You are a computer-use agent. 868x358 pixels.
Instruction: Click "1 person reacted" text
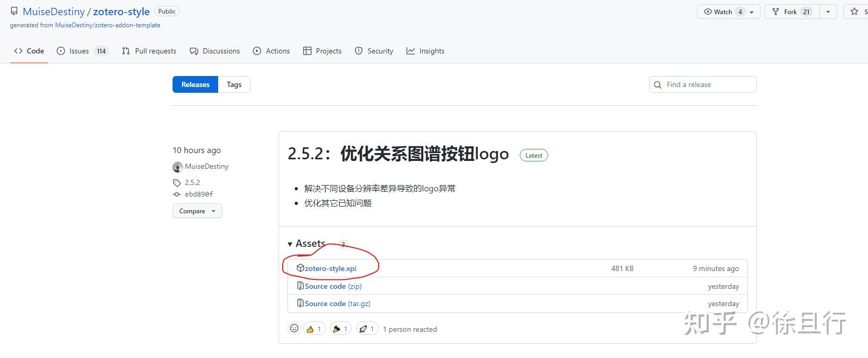tap(410, 329)
